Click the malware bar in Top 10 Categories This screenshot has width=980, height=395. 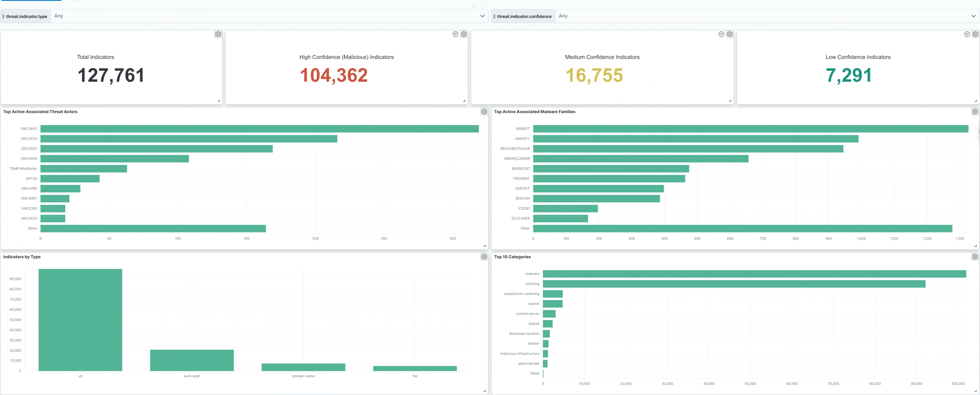[753, 274]
